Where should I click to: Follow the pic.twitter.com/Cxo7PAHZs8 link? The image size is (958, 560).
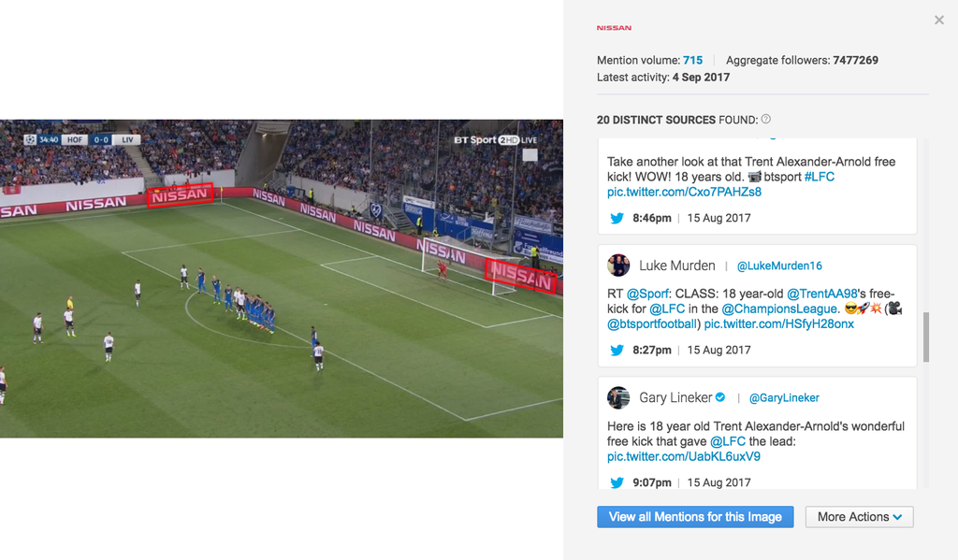(684, 192)
